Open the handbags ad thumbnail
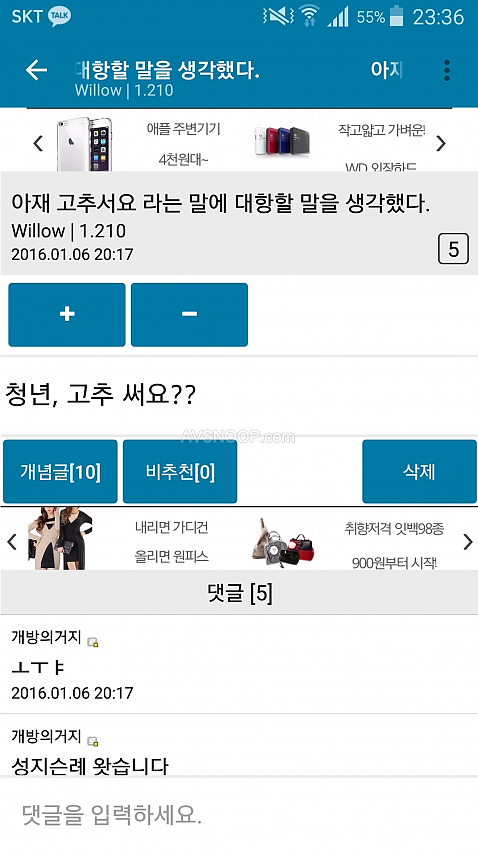Viewport: 478px width, 850px height. pyautogui.click(x=283, y=542)
